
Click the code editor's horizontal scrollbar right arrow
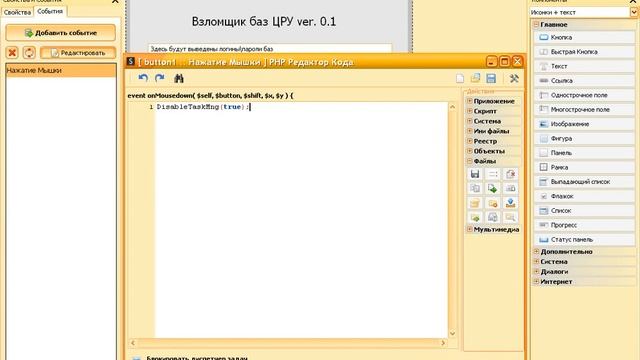coord(443,343)
